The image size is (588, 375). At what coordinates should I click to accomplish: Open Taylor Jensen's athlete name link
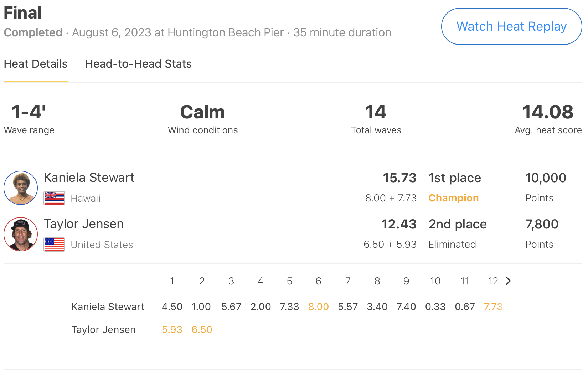click(x=84, y=224)
